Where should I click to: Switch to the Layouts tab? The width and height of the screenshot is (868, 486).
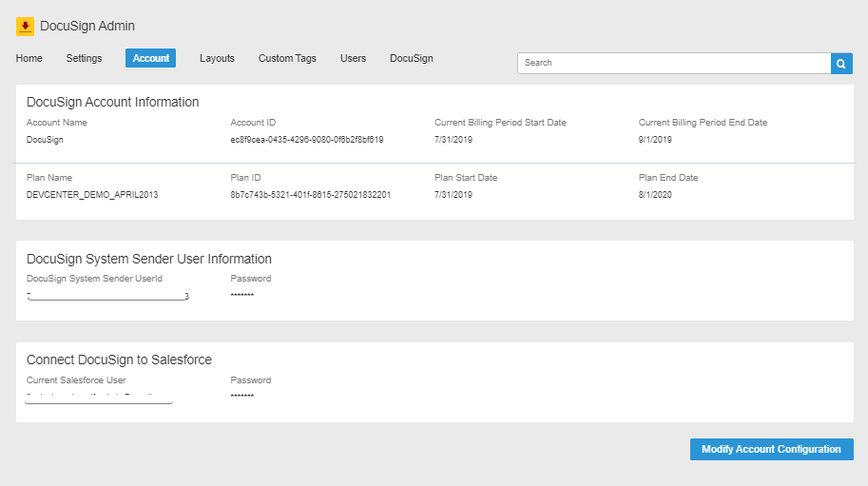point(217,59)
